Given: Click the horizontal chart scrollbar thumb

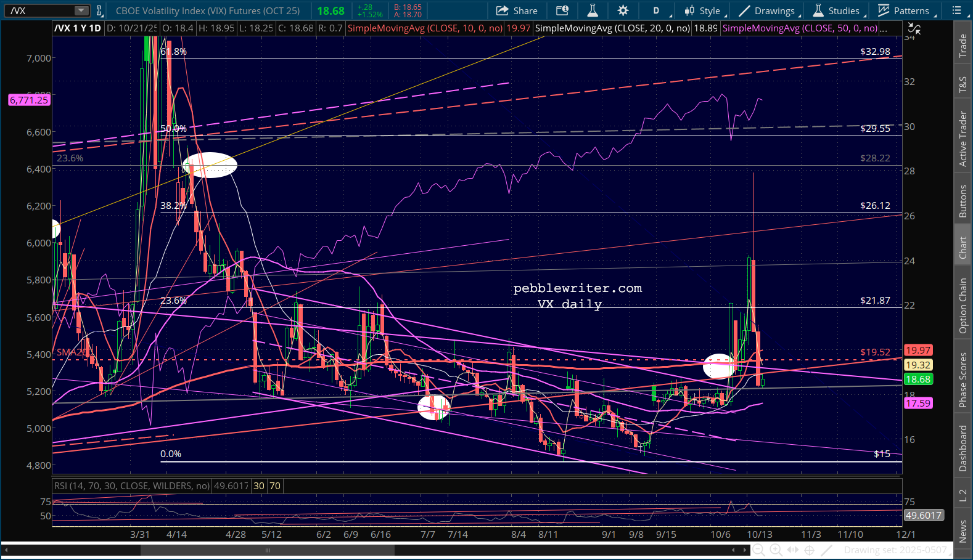Looking at the screenshot, I should point(268,550).
